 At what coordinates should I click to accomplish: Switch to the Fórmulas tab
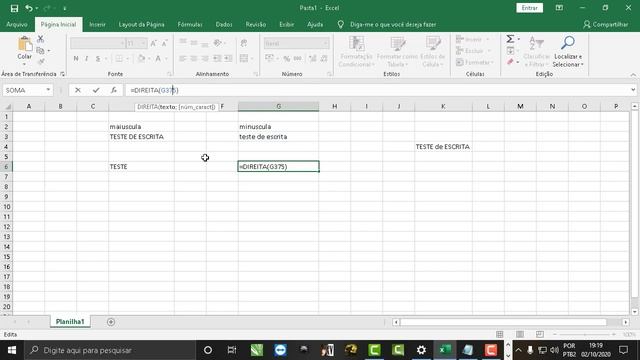(x=190, y=24)
